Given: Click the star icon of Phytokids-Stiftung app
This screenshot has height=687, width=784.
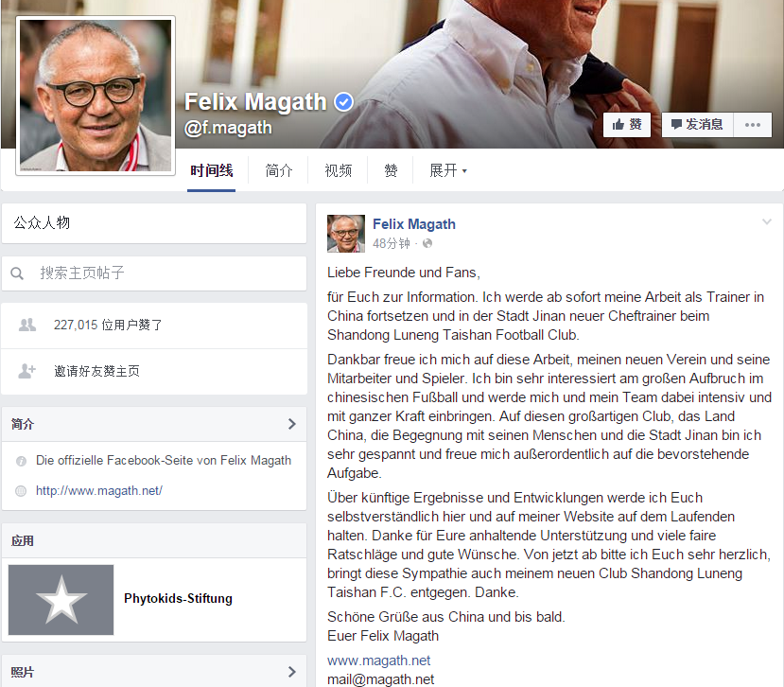Looking at the screenshot, I should click(61, 600).
